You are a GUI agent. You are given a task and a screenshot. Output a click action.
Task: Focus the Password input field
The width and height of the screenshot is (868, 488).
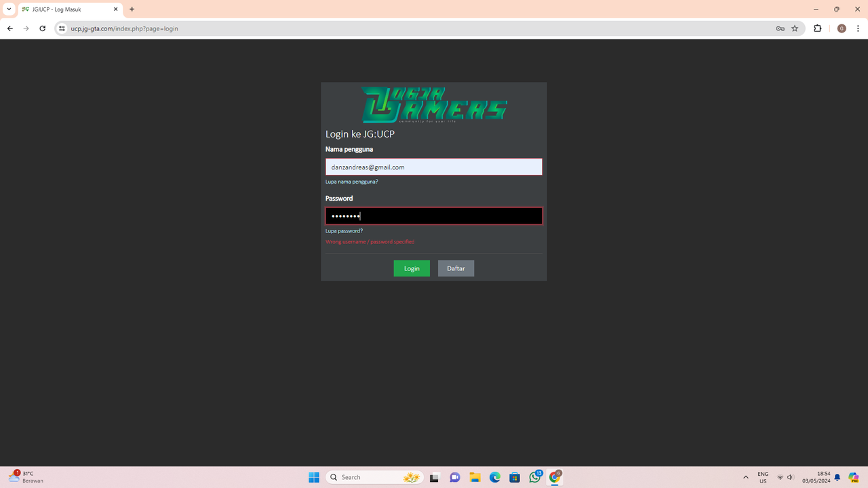(x=434, y=216)
